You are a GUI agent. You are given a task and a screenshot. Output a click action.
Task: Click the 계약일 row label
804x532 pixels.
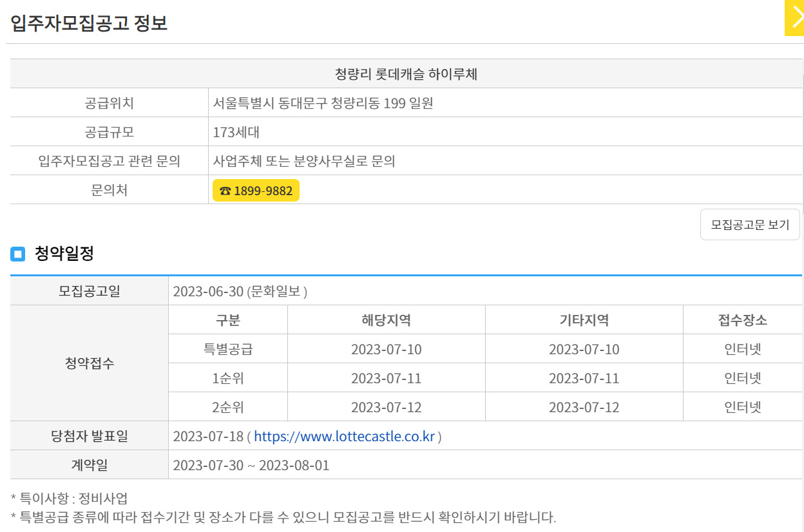coord(90,465)
